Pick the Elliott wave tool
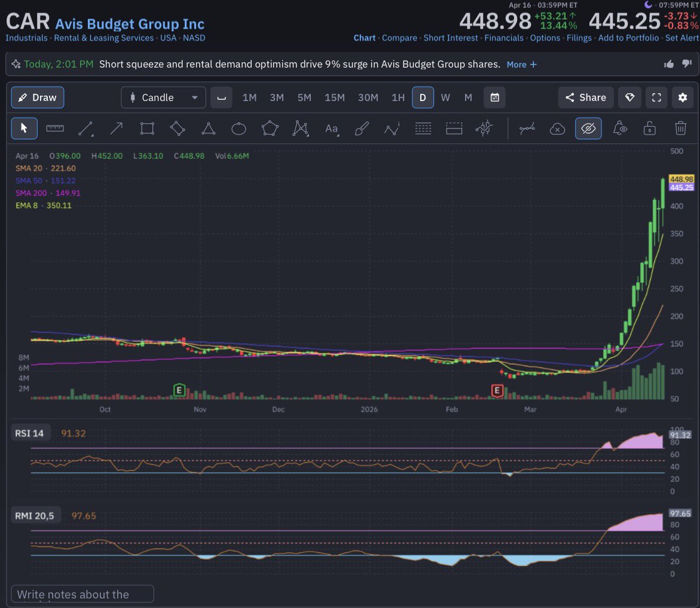The height and width of the screenshot is (608, 700). click(392, 129)
